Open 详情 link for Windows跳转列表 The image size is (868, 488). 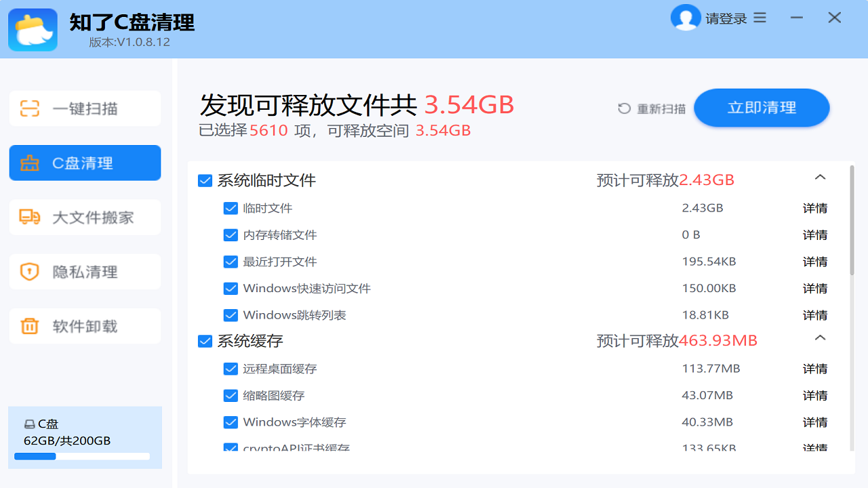[814, 314]
